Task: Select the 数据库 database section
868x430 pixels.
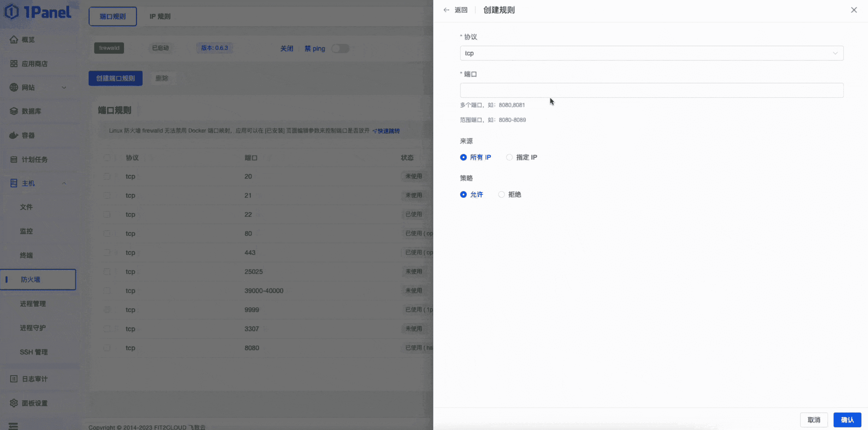Action: pyautogui.click(x=32, y=111)
